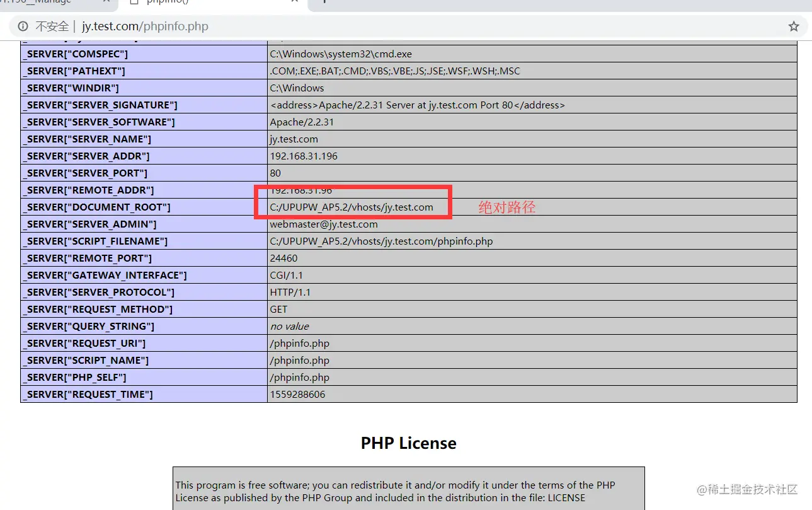This screenshot has width=812, height=510.
Task: Select the _SERVER["REQUEST_METHOD"] cell
Action: (x=144, y=310)
